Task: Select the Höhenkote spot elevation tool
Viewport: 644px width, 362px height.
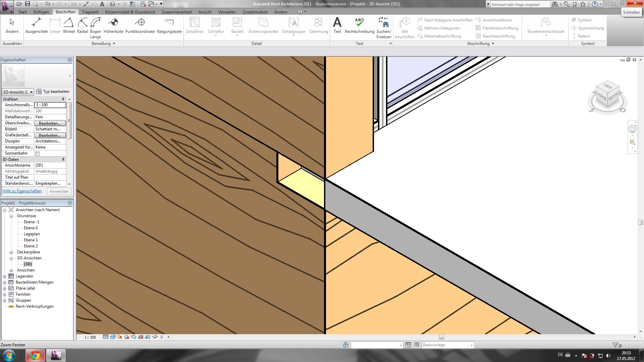Action: (113, 25)
